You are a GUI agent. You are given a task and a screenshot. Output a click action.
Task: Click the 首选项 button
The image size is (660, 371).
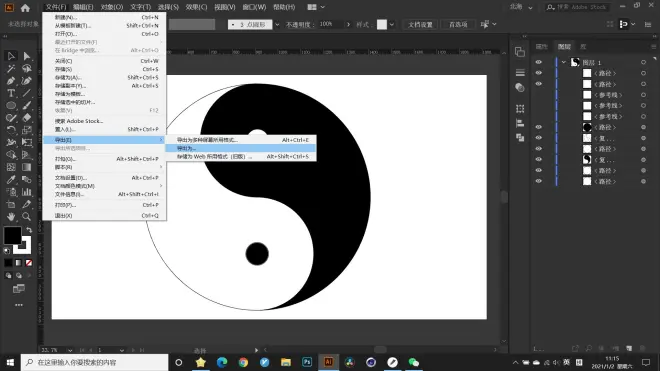click(x=458, y=25)
